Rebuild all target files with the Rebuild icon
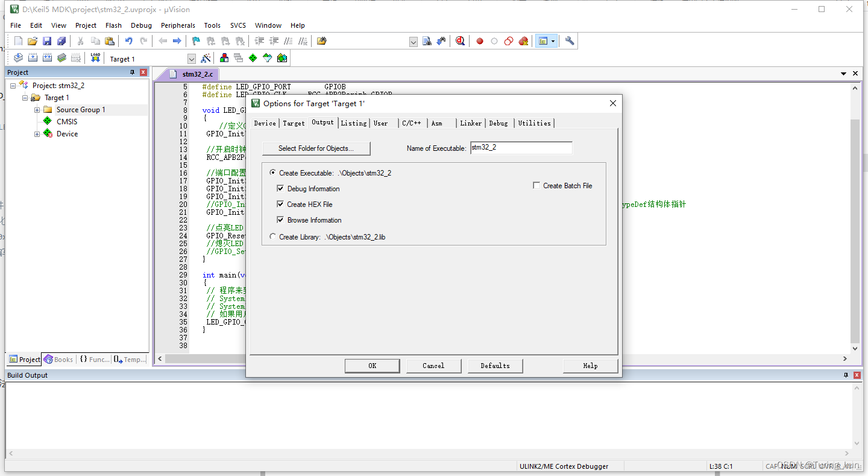The height and width of the screenshot is (476, 868). (x=47, y=58)
